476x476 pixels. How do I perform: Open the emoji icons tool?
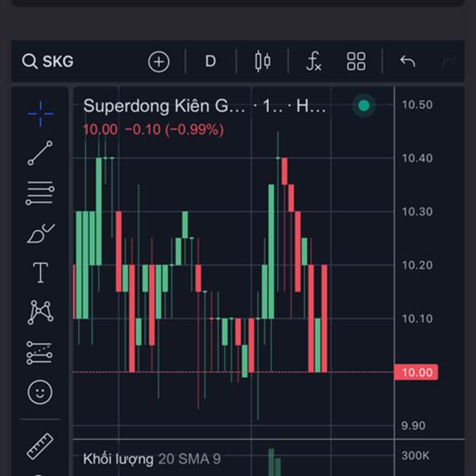tap(40, 392)
